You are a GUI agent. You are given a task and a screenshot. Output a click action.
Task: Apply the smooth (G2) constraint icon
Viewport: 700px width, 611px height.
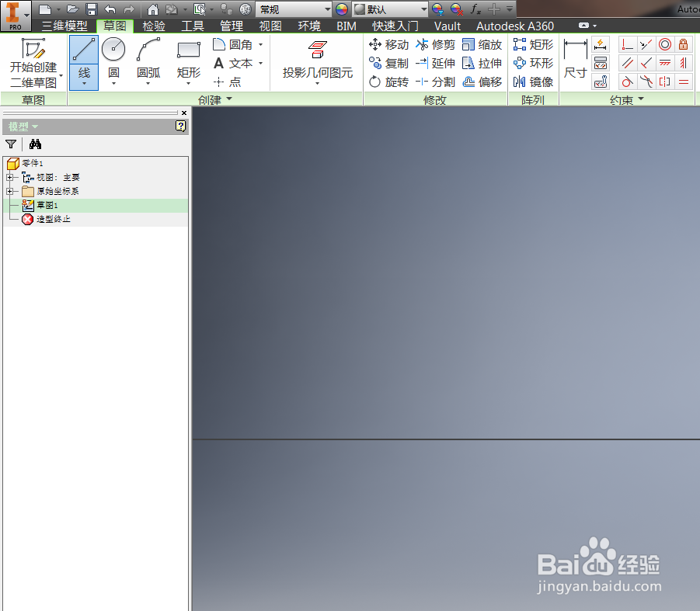click(646, 82)
